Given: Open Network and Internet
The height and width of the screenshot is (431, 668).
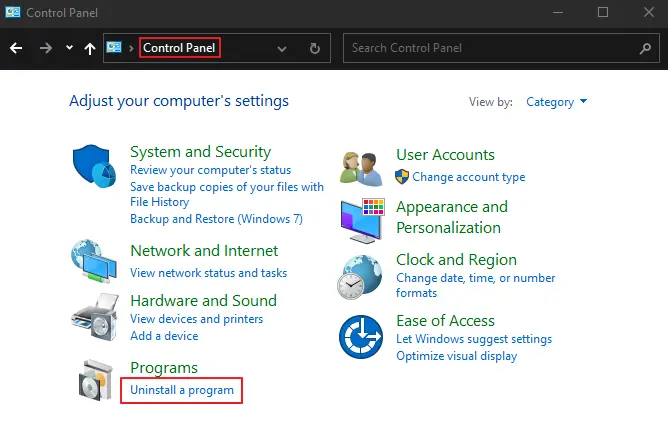Looking at the screenshot, I should pos(204,250).
